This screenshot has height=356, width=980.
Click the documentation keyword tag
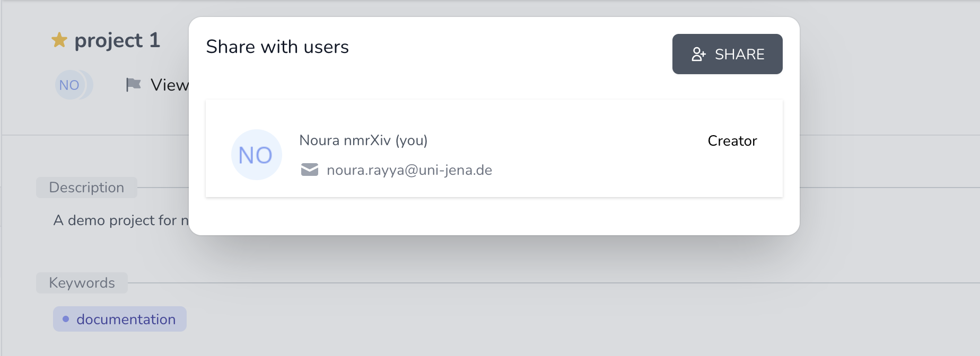pos(120,319)
